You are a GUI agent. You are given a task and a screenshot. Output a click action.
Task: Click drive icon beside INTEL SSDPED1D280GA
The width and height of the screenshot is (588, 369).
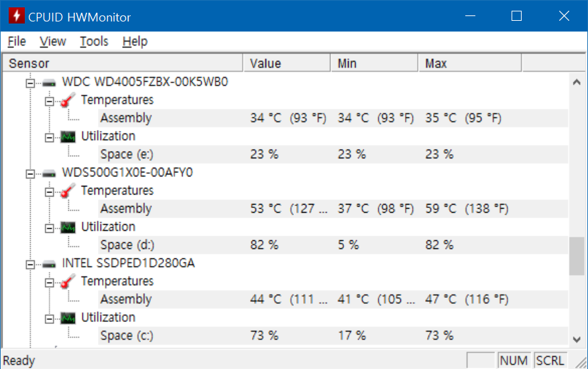49,264
